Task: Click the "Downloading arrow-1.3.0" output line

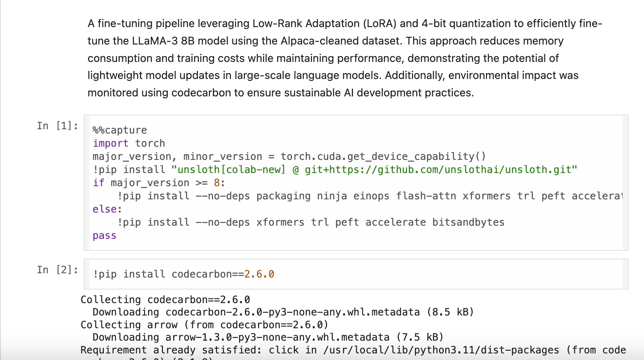Action: click(267, 337)
